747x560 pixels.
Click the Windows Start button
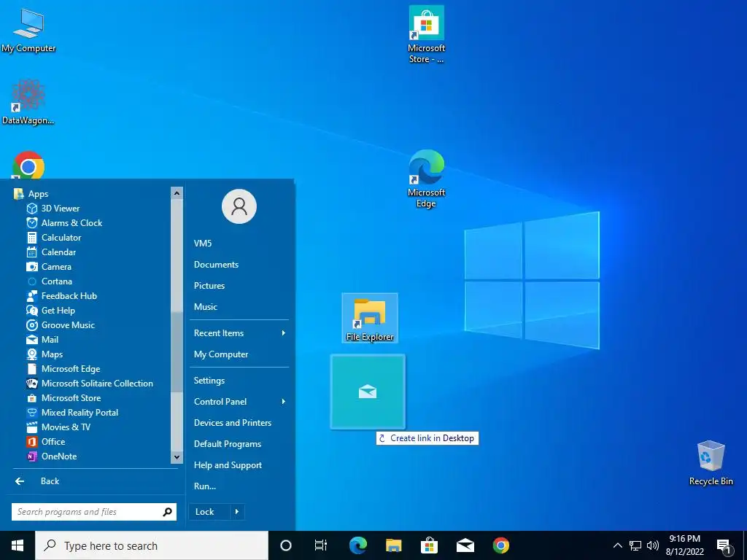[18, 545]
